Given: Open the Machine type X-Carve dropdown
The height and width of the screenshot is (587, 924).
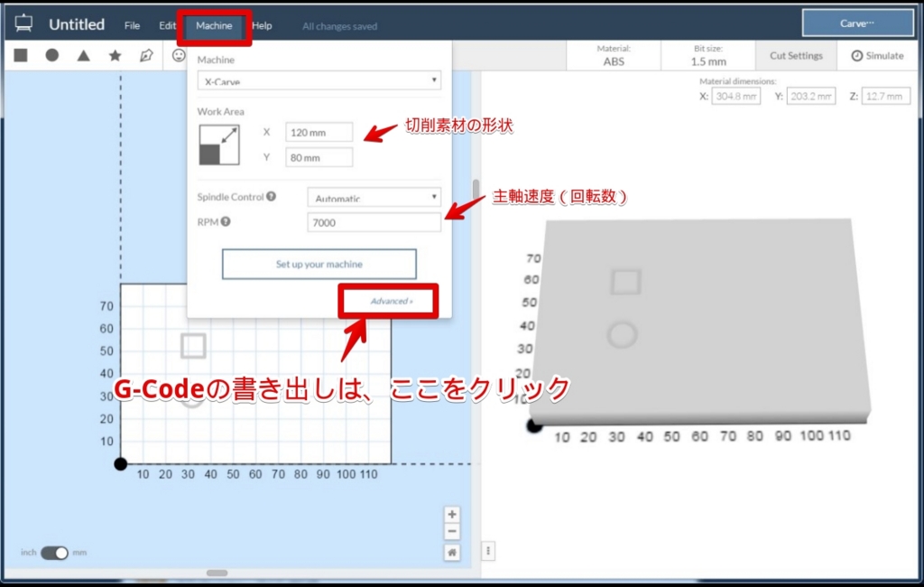Looking at the screenshot, I should 319,80.
